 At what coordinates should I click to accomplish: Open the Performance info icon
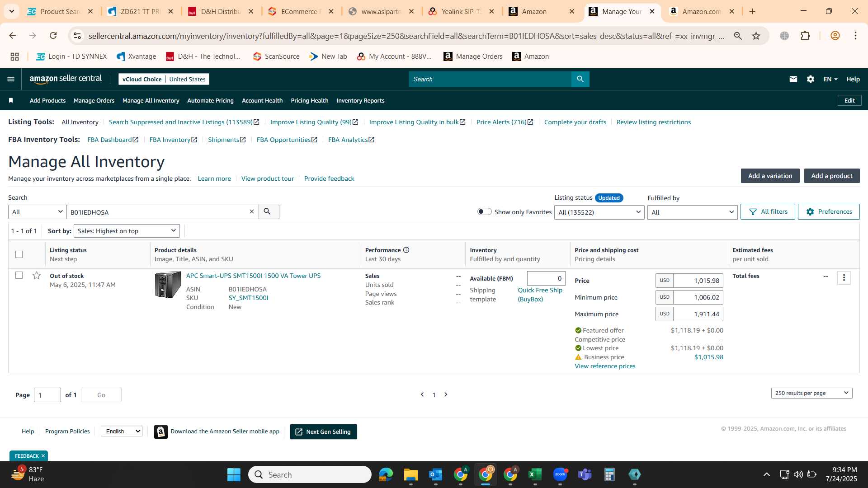(x=406, y=250)
